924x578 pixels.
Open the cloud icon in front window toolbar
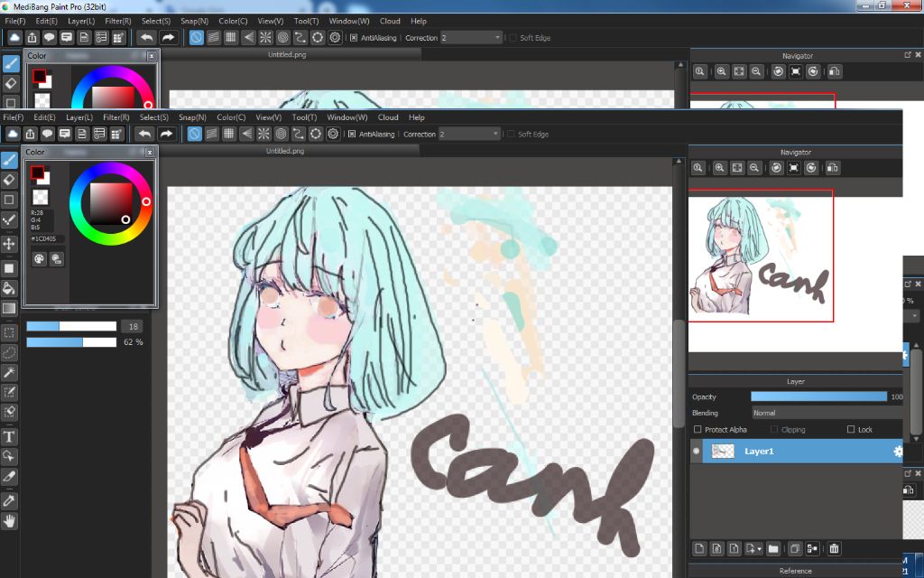13,134
